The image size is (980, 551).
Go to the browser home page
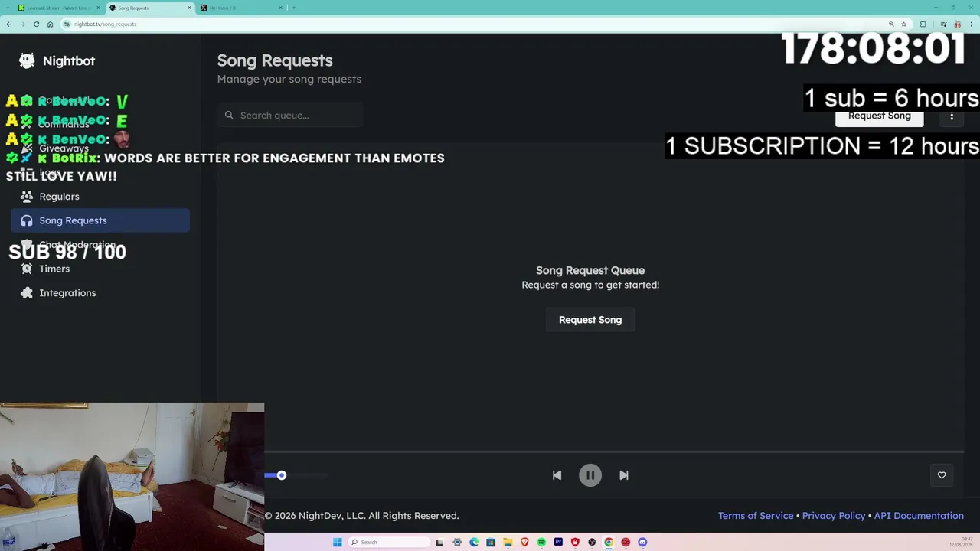click(x=50, y=24)
